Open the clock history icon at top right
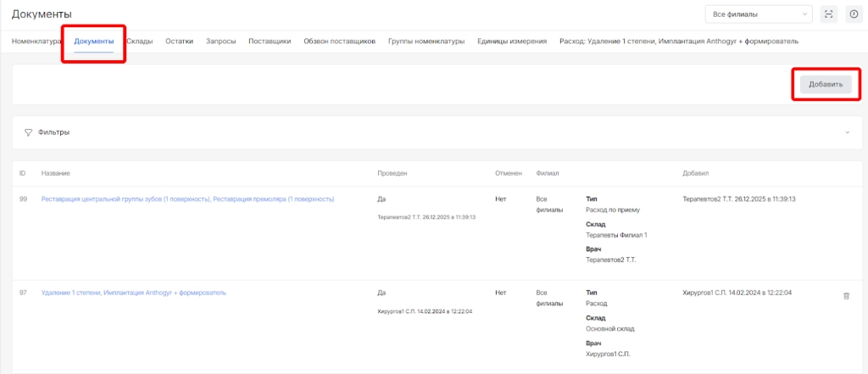This screenshot has width=868, height=374. tap(853, 14)
